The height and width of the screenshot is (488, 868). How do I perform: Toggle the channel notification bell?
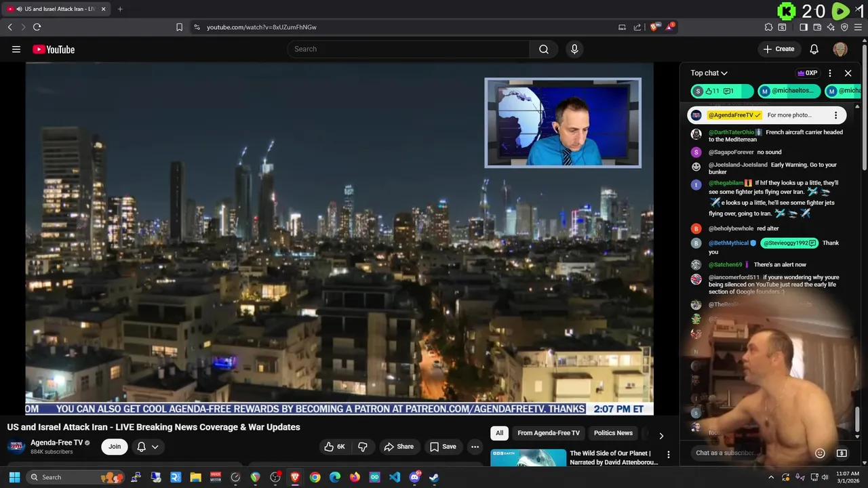(x=142, y=447)
